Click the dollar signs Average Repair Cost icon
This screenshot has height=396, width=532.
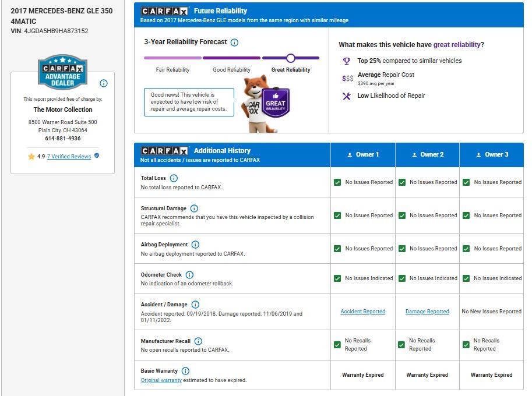coord(347,78)
